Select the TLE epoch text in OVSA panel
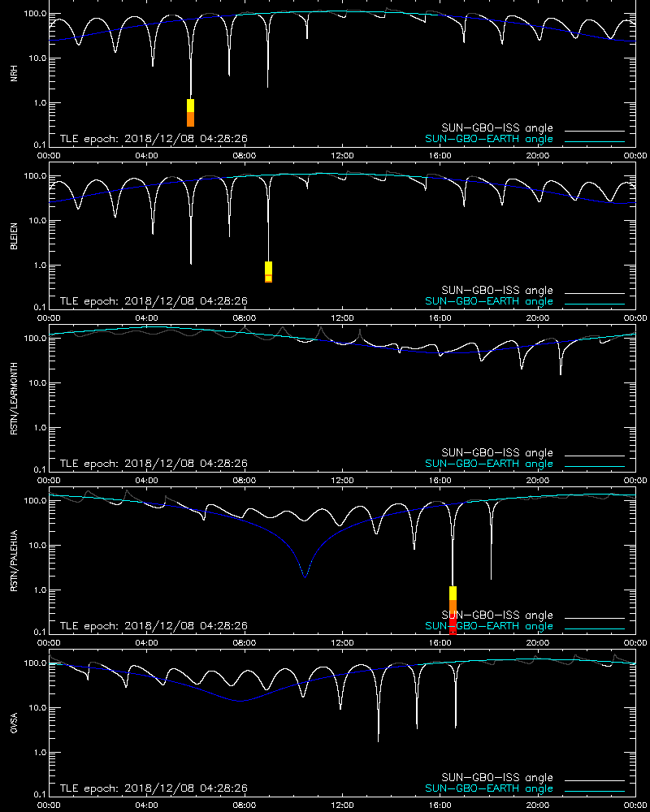 pyautogui.click(x=154, y=788)
